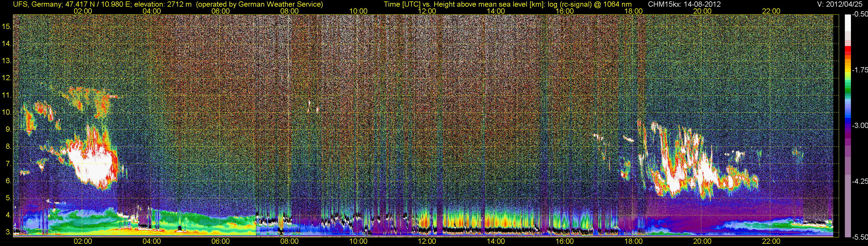Click the '14:00' label on the bottom time axis
The height and width of the screenshot is (246, 868).
click(496, 241)
